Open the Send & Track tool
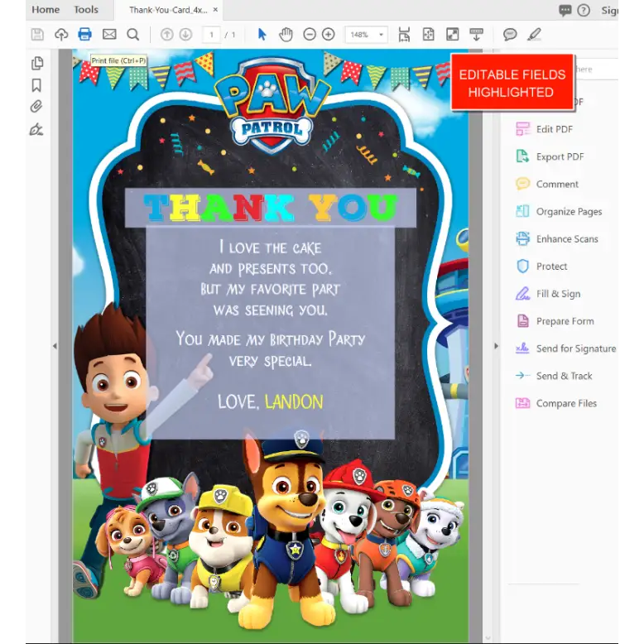This screenshot has height=644, width=644. tap(554, 376)
